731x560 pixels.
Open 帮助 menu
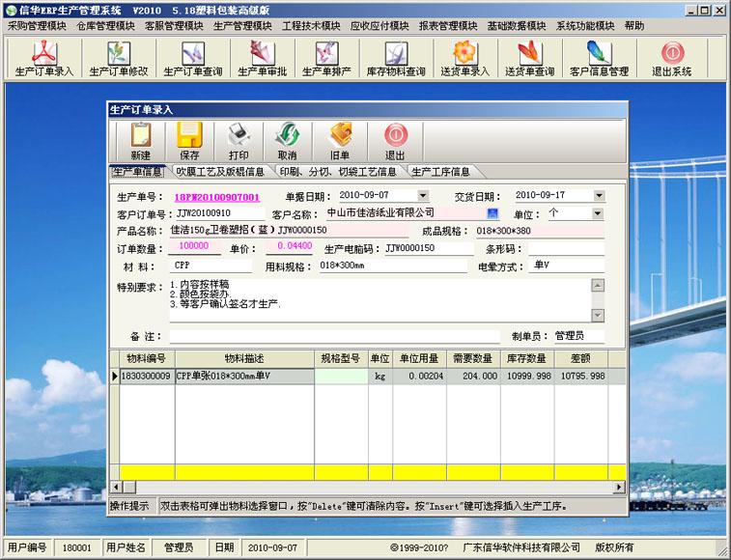coord(634,26)
